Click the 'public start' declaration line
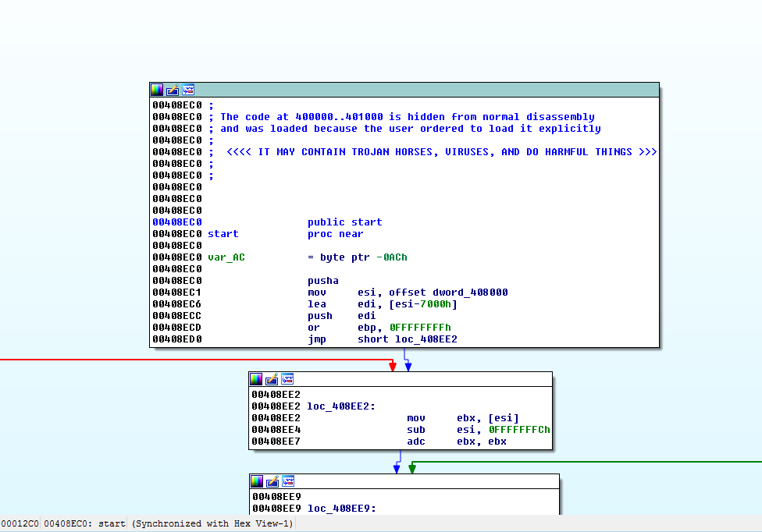This screenshot has width=762, height=532. (344, 222)
